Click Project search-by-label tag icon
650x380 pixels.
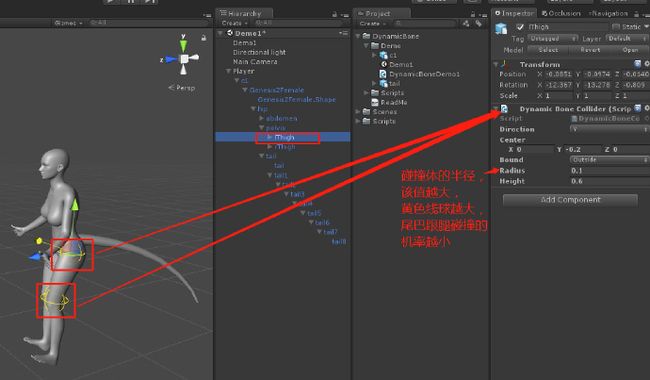pyautogui.click(x=478, y=24)
